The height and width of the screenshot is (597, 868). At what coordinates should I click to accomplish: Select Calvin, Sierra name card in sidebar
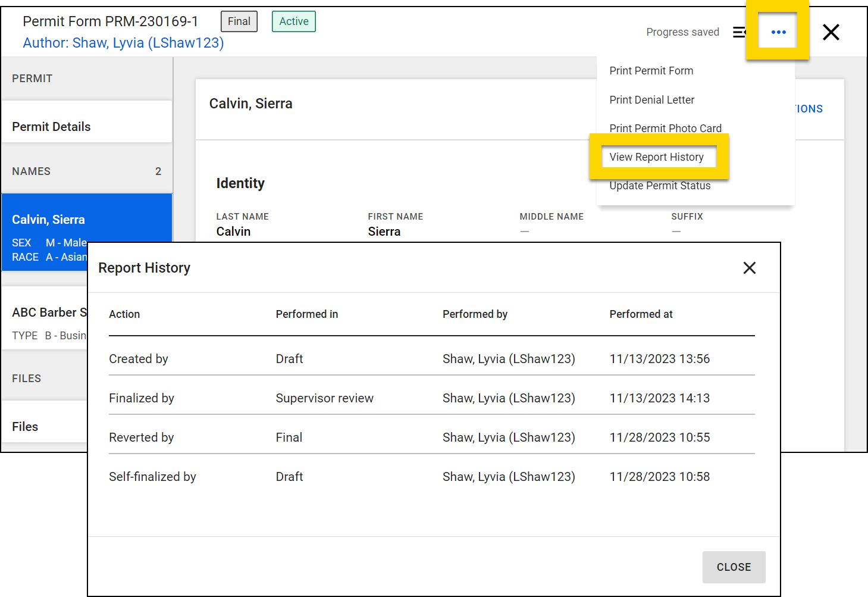click(x=49, y=220)
